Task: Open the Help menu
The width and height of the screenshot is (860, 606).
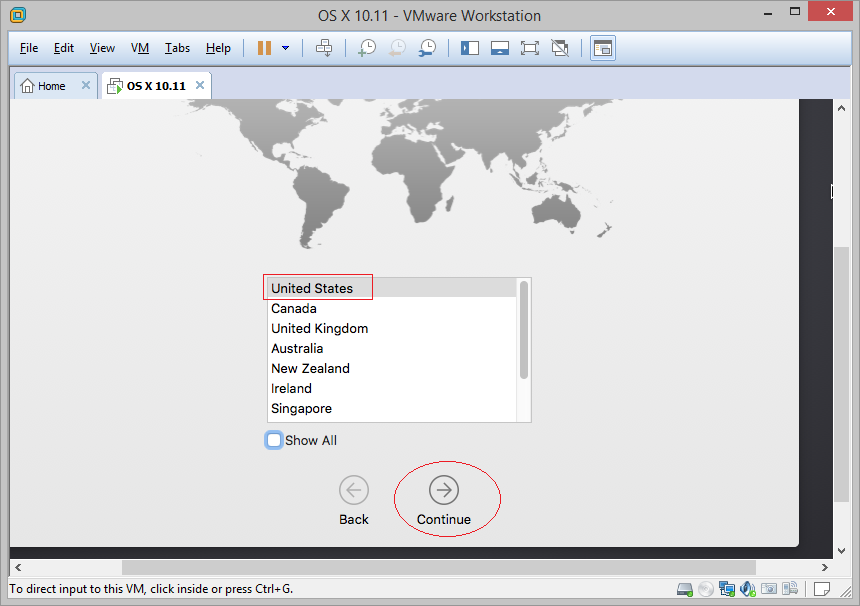Action: point(218,48)
